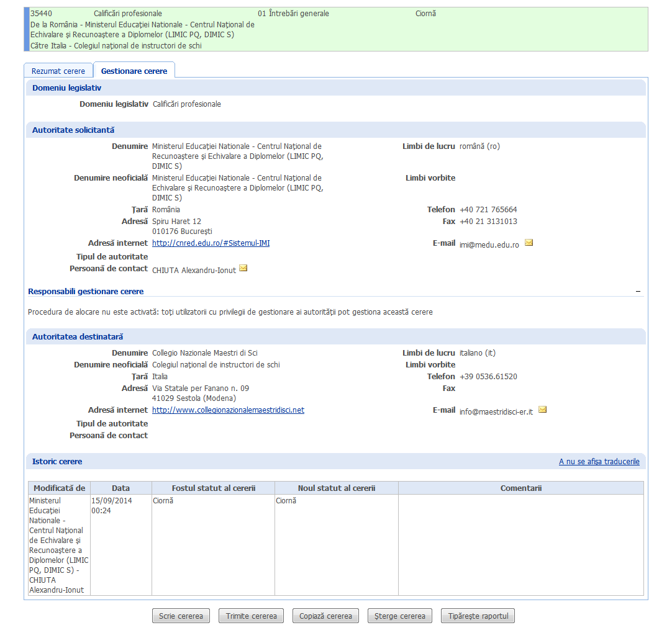Image resolution: width=672 pixels, height=638 pixels.
Task: Click envelope icon next to info@maestridisci-er.it
Action: [x=542, y=410]
